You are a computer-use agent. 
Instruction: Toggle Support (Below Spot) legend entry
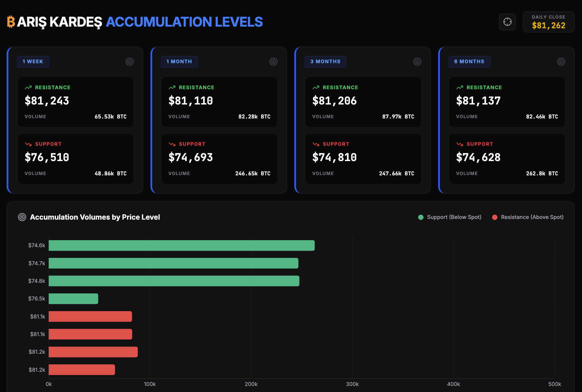[x=450, y=217]
